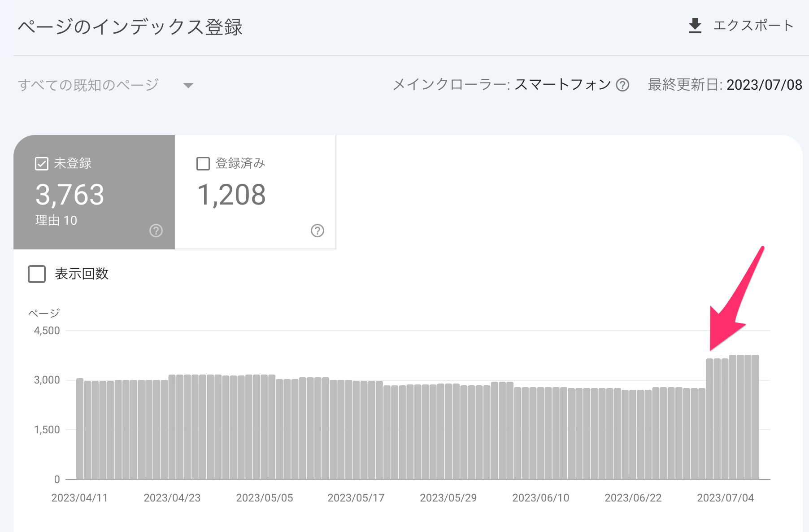Screen dimensions: 809x532
Task: Click the 表示回数 label text
Action: tap(82, 274)
